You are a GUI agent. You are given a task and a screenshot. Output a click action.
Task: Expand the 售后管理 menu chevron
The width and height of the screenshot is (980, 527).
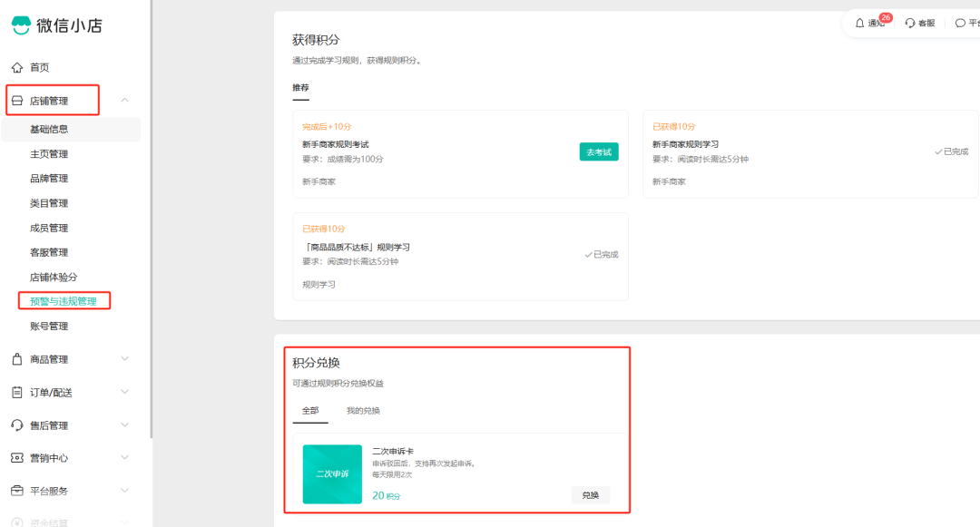[126, 425]
